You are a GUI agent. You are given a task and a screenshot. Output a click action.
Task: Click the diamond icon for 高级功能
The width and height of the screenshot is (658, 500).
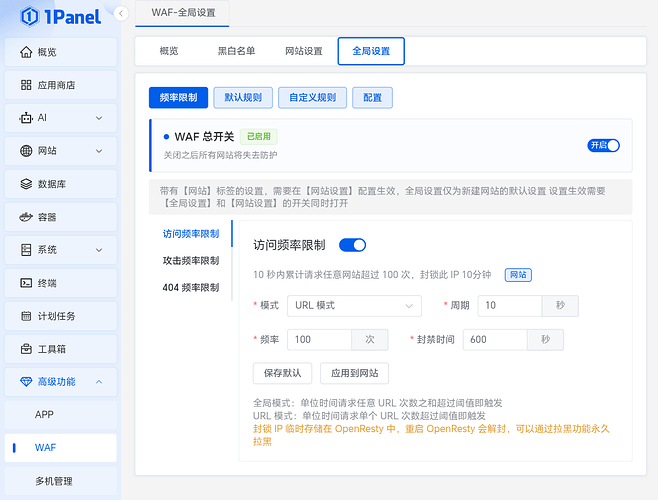[26, 382]
